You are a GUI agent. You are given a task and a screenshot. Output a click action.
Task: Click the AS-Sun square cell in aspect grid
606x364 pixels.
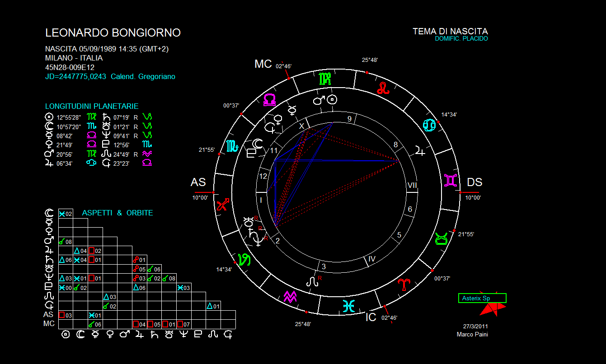66,315
